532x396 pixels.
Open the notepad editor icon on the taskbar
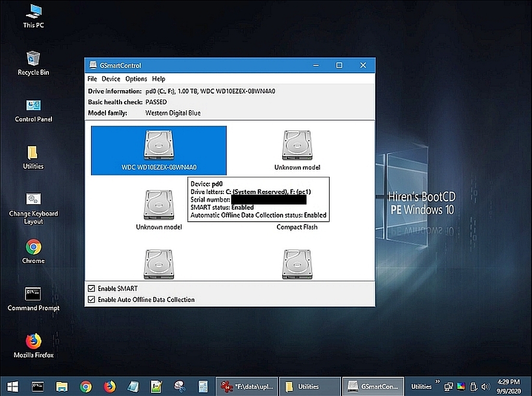tap(156, 387)
